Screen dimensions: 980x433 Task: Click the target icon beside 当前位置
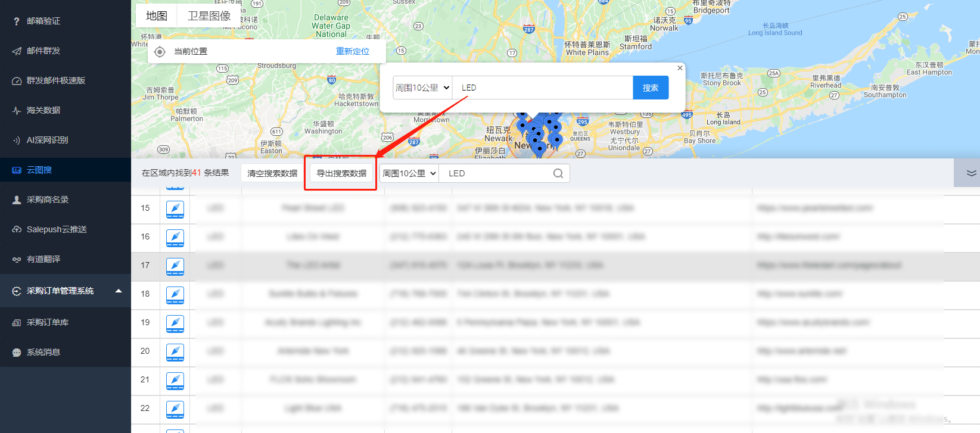(x=160, y=52)
